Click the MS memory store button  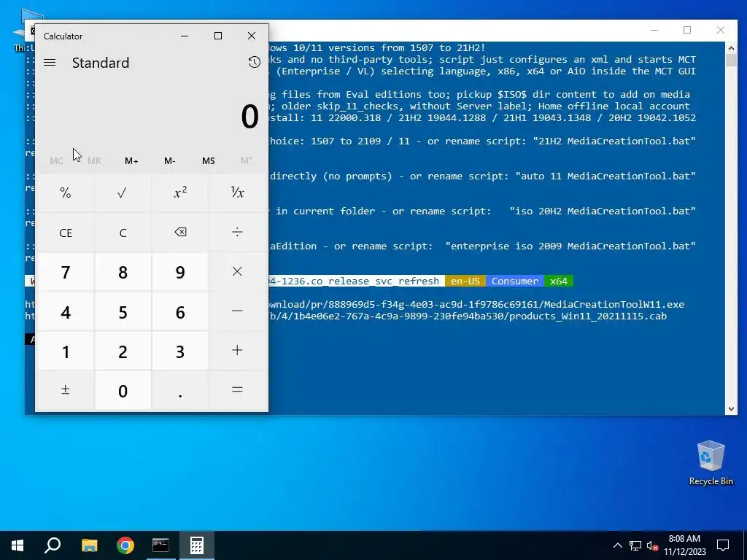[208, 161]
